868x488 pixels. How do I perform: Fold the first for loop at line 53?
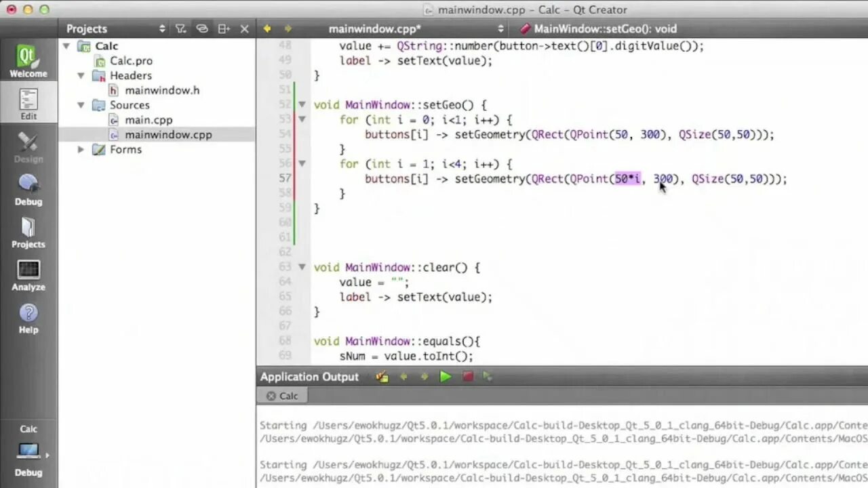[x=302, y=119]
